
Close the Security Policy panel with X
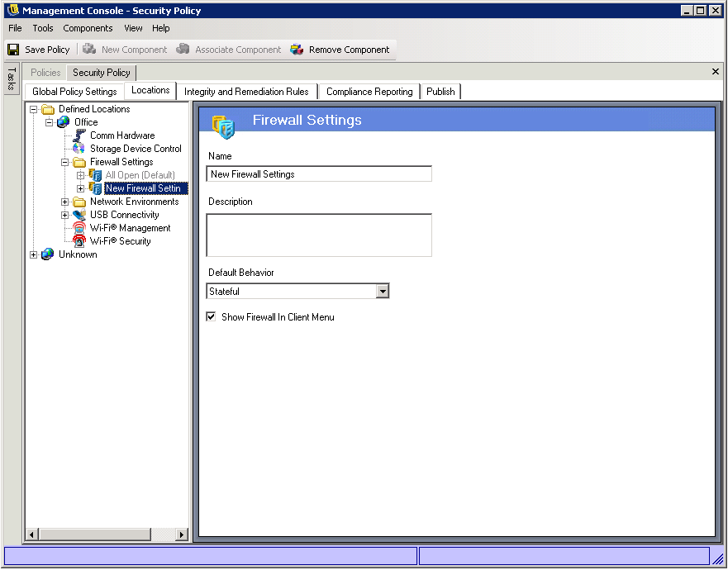point(716,72)
